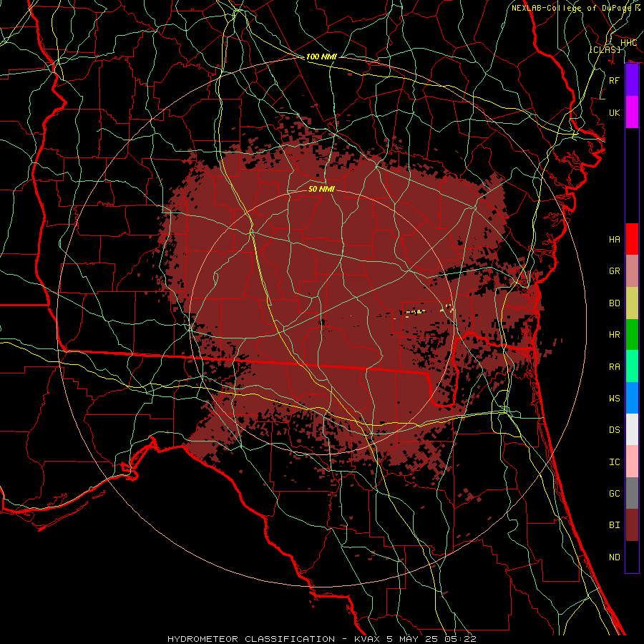Image resolution: width=644 pixels, height=644 pixels.
Task: Click the GR legend label
Action: click(615, 271)
